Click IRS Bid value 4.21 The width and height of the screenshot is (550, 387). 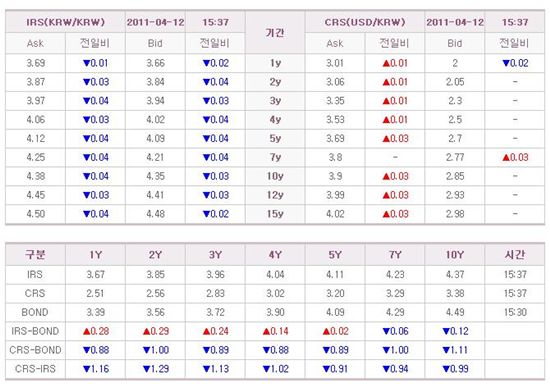point(155,158)
